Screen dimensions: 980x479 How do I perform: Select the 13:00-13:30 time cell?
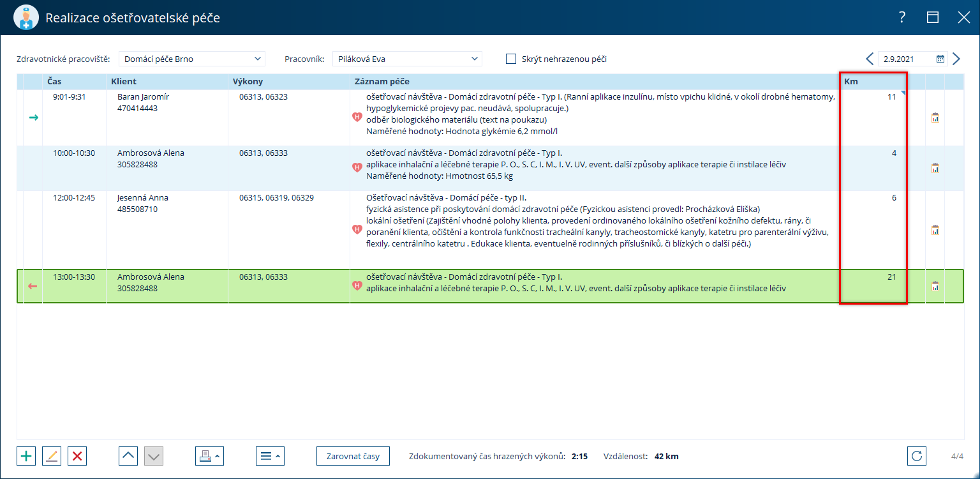click(x=74, y=277)
